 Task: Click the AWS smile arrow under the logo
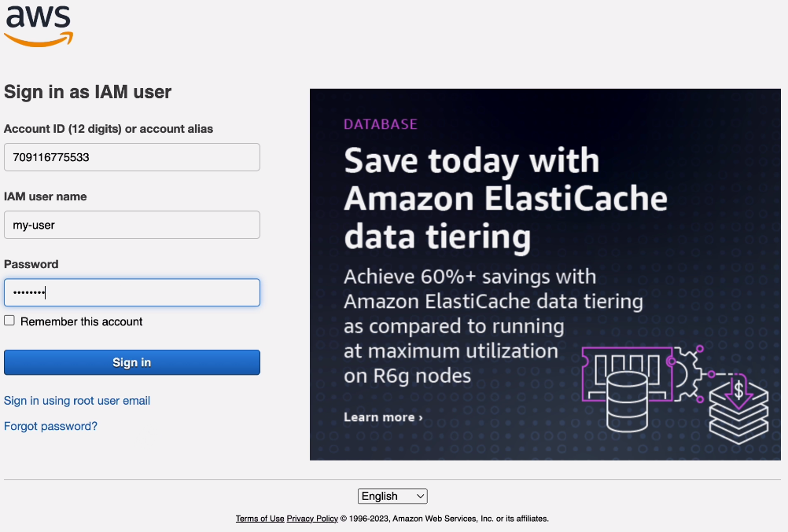(38, 37)
